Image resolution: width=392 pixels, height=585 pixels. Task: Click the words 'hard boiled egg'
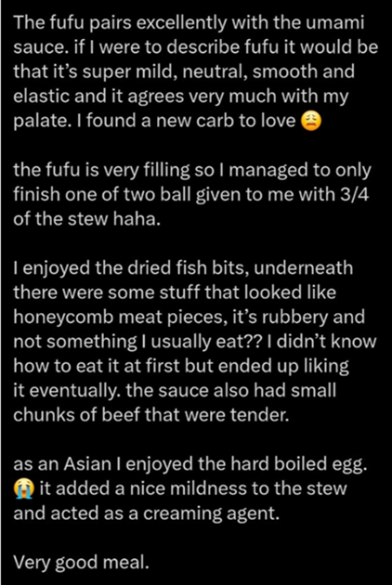pos(299,464)
